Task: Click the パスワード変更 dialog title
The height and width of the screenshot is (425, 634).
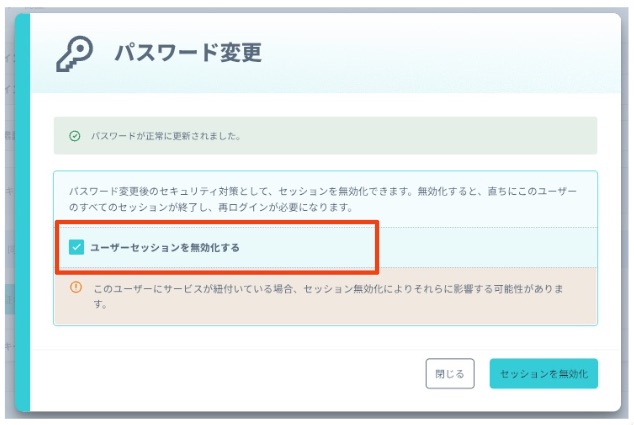Action: (x=188, y=53)
